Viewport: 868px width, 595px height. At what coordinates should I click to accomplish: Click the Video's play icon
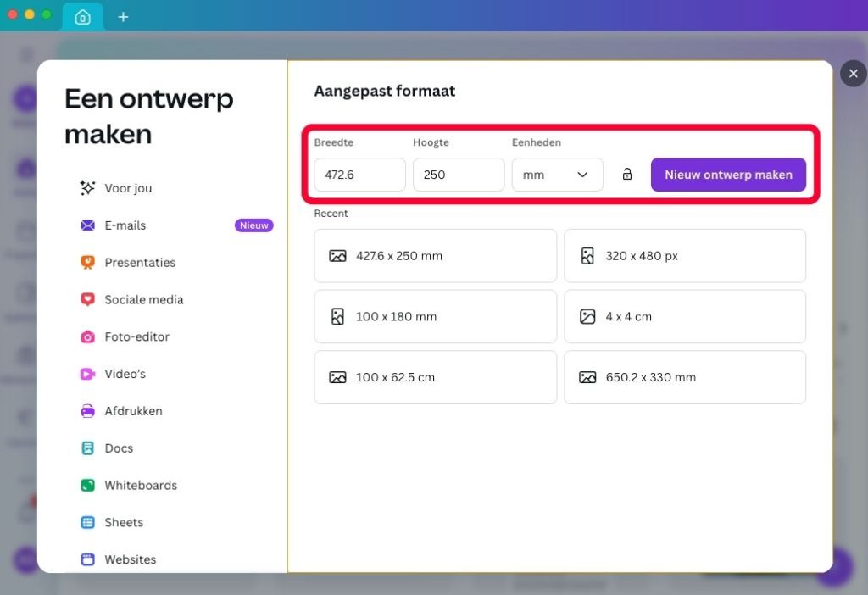[x=87, y=374]
